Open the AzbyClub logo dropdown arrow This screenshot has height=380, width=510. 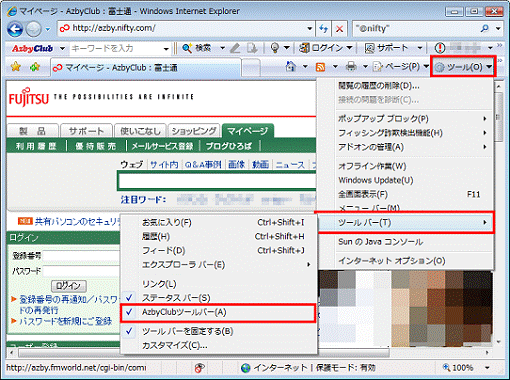point(62,49)
